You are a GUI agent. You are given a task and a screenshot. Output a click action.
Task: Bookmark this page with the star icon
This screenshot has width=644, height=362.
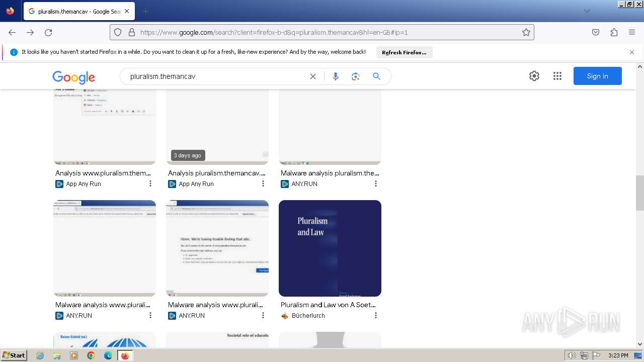click(x=526, y=32)
